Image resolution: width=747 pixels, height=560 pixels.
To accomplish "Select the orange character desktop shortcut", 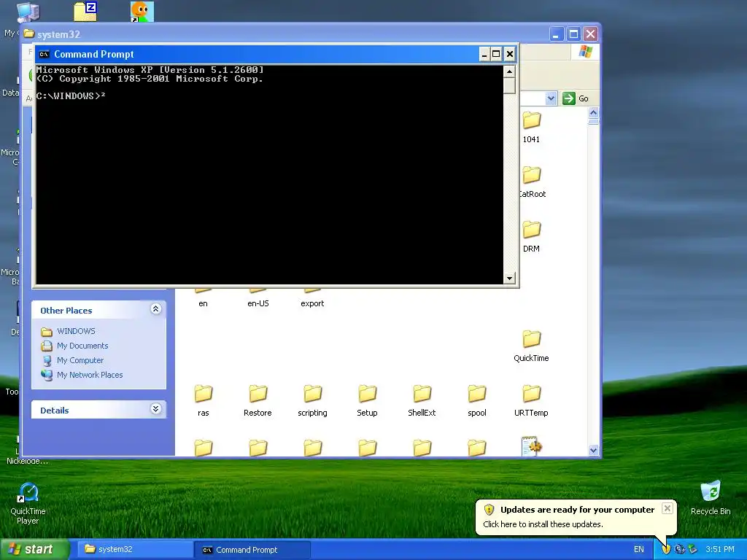I will tap(142, 12).
